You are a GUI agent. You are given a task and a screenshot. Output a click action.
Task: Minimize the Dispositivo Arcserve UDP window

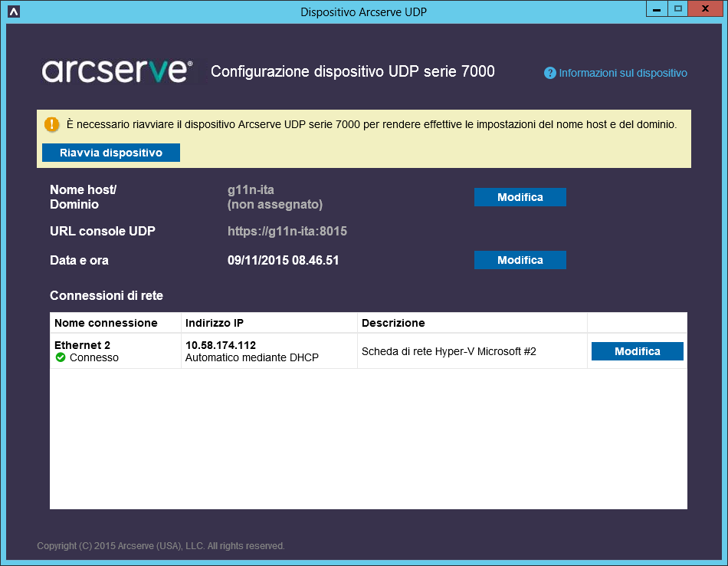pos(657,9)
